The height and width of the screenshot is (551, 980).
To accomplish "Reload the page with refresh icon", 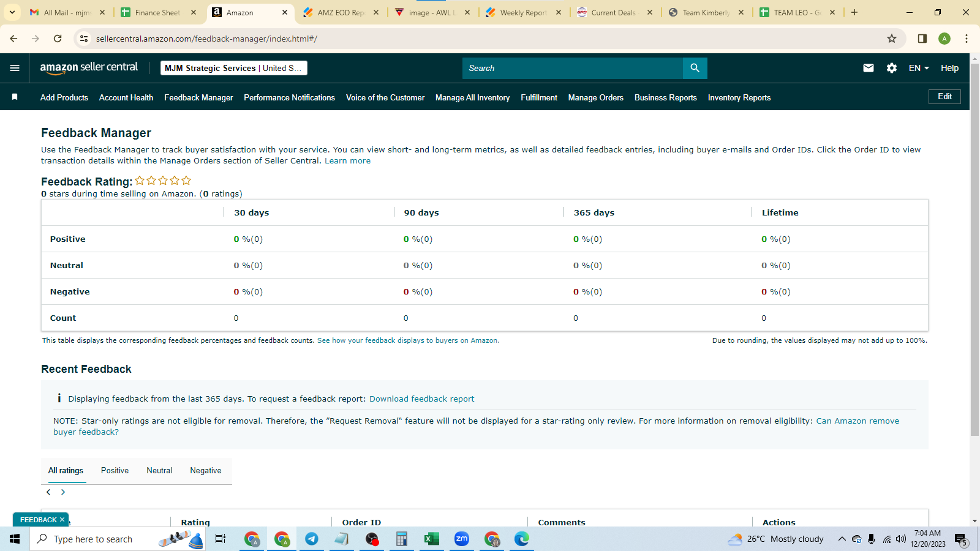I will (58, 39).
